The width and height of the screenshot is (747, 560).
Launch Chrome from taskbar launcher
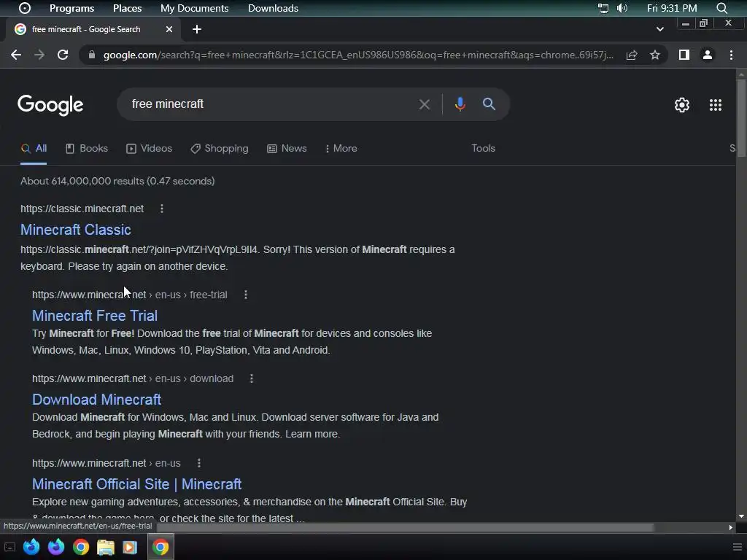point(81,547)
